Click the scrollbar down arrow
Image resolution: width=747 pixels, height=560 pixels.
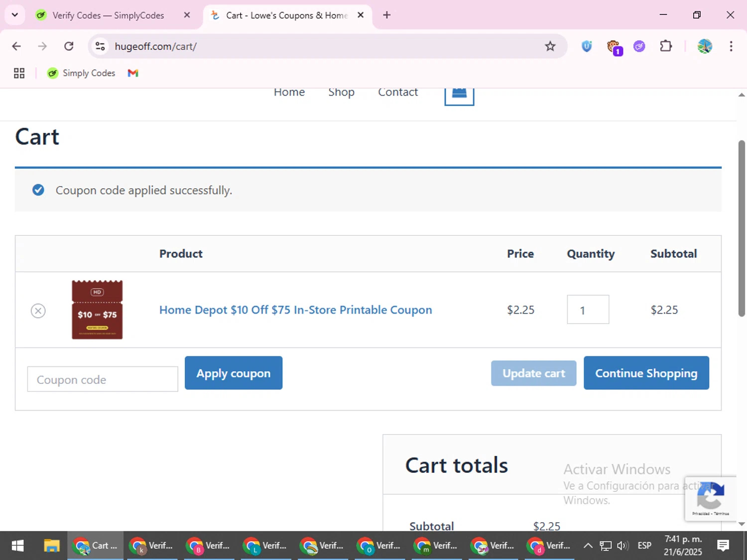(742, 524)
